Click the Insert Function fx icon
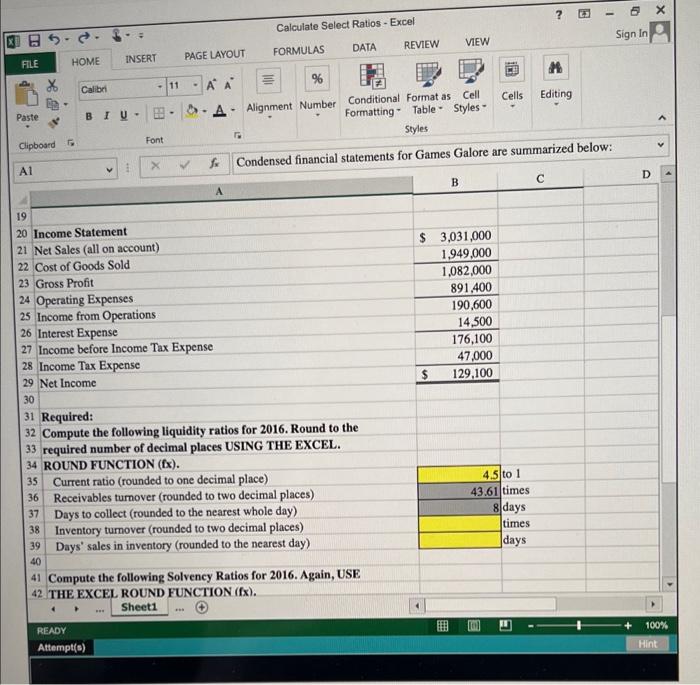 point(215,164)
